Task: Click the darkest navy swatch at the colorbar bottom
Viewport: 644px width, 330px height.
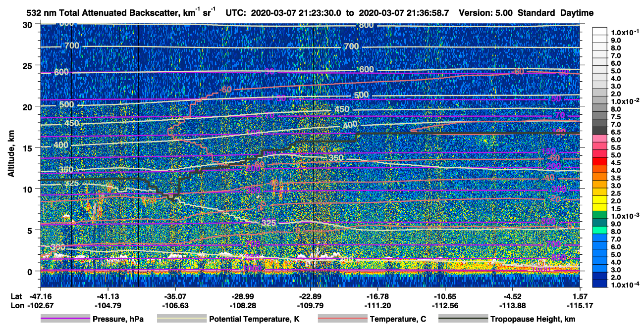Action: [x=600, y=283]
